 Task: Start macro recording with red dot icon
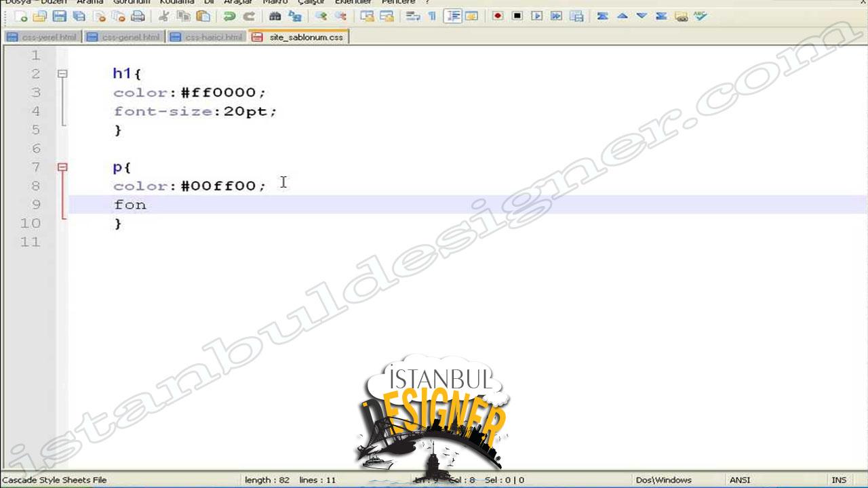tap(498, 16)
